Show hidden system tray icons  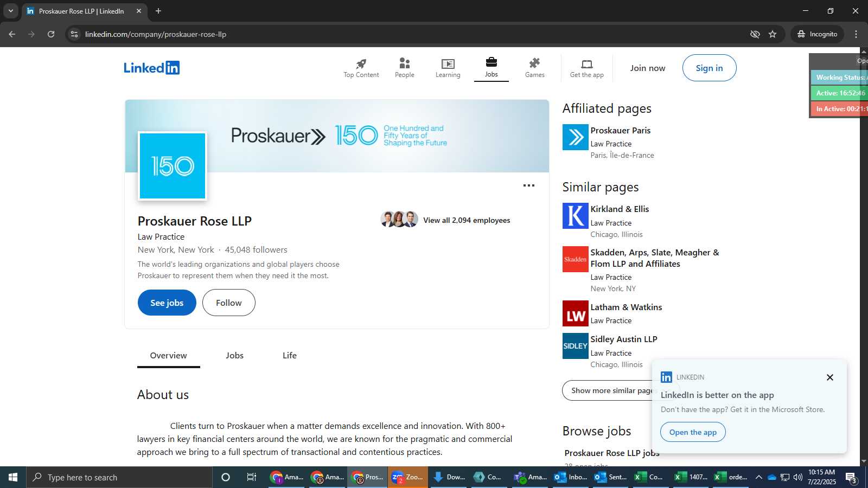pos(759,477)
